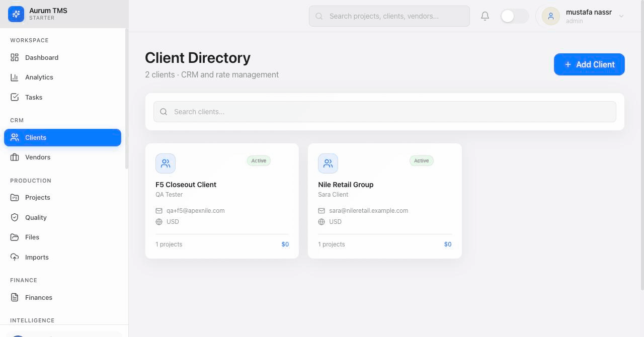The width and height of the screenshot is (644, 337).
Task: Click "1 projects" on Nile Retail Group card
Action: click(x=332, y=244)
